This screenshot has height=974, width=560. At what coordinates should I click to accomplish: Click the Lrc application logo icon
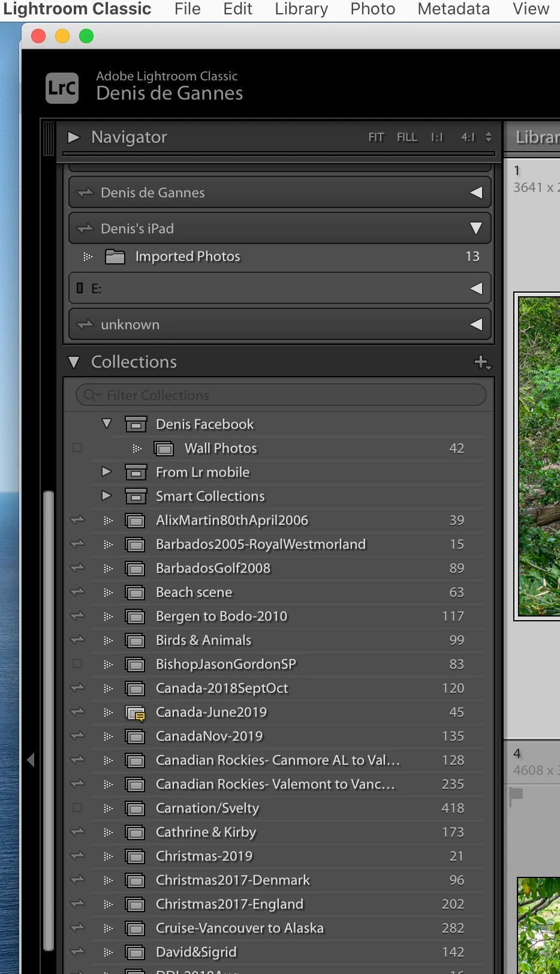point(62,88)
